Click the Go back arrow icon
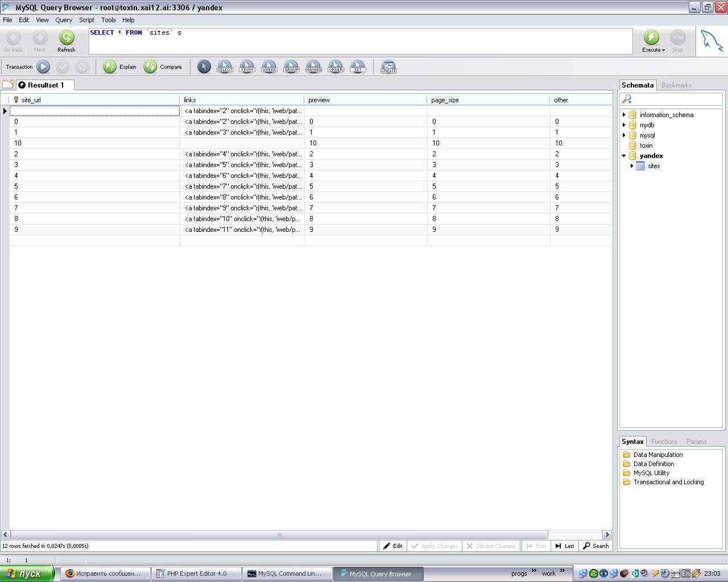 point(13,38)
